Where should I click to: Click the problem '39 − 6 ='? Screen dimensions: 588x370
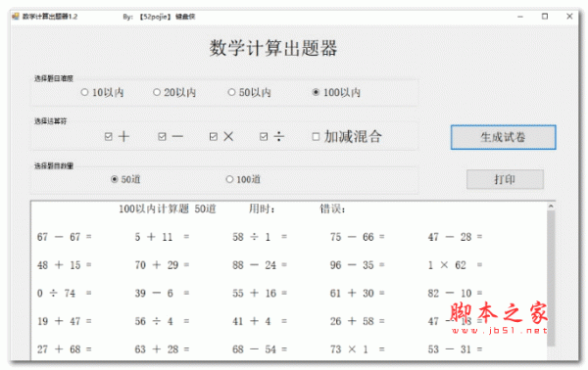162,293
